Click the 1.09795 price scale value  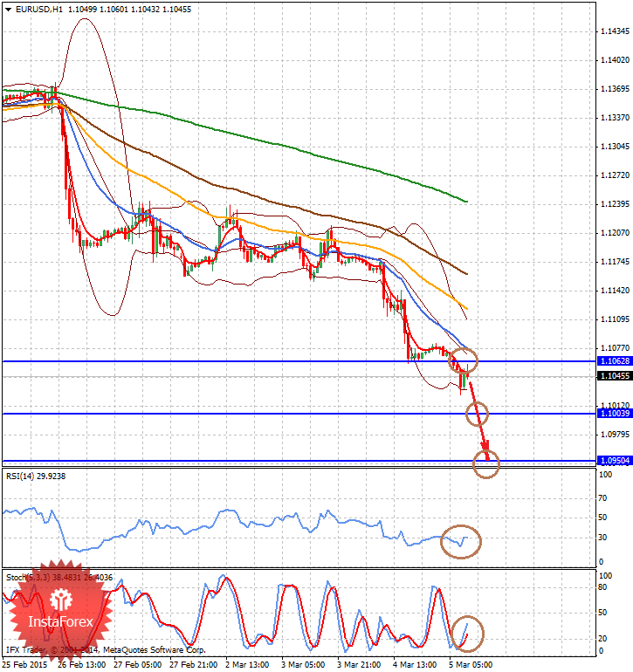615,435
